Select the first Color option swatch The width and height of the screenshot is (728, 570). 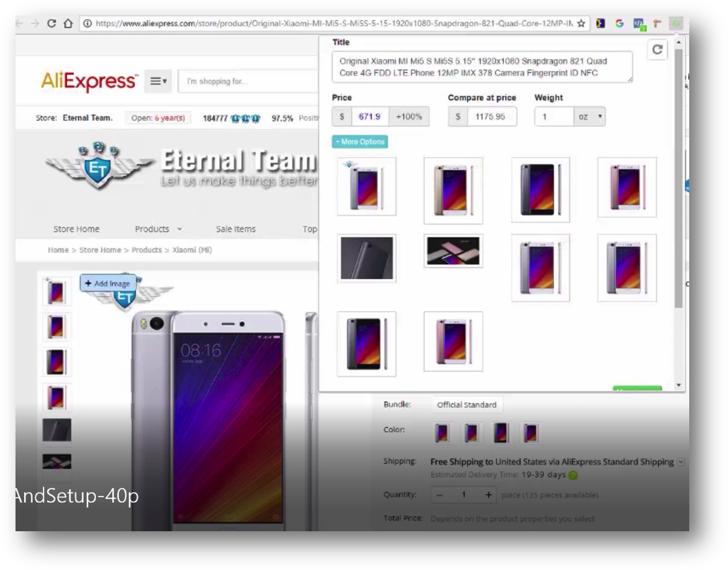[x=442, y=433]
